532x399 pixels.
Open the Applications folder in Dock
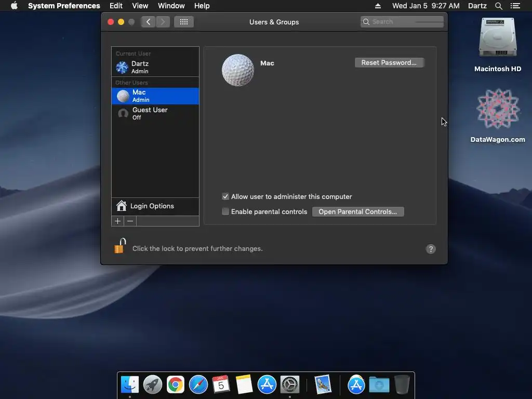(x=356, y=384)
